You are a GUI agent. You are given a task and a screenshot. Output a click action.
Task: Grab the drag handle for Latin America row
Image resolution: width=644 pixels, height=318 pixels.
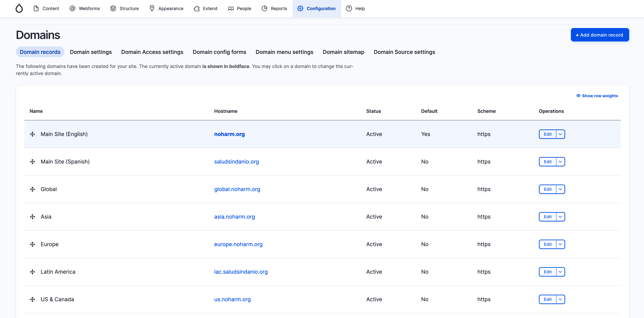[32, 272]
